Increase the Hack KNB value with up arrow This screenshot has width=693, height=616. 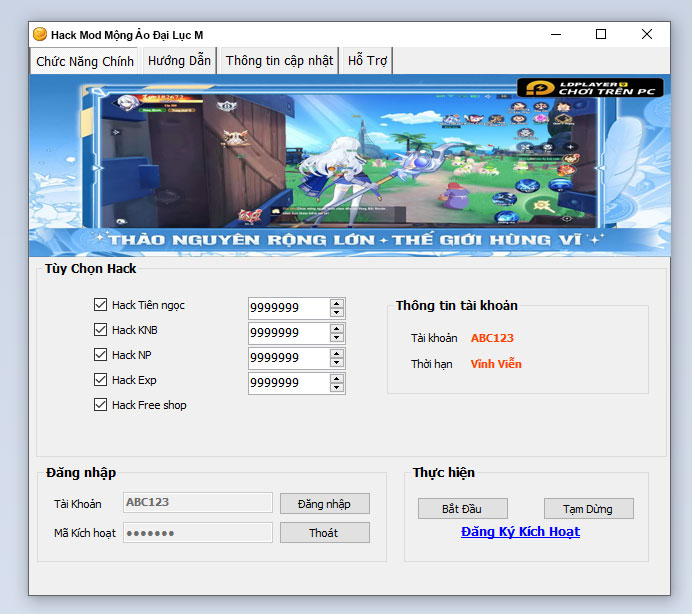click(x=337, y=329)
